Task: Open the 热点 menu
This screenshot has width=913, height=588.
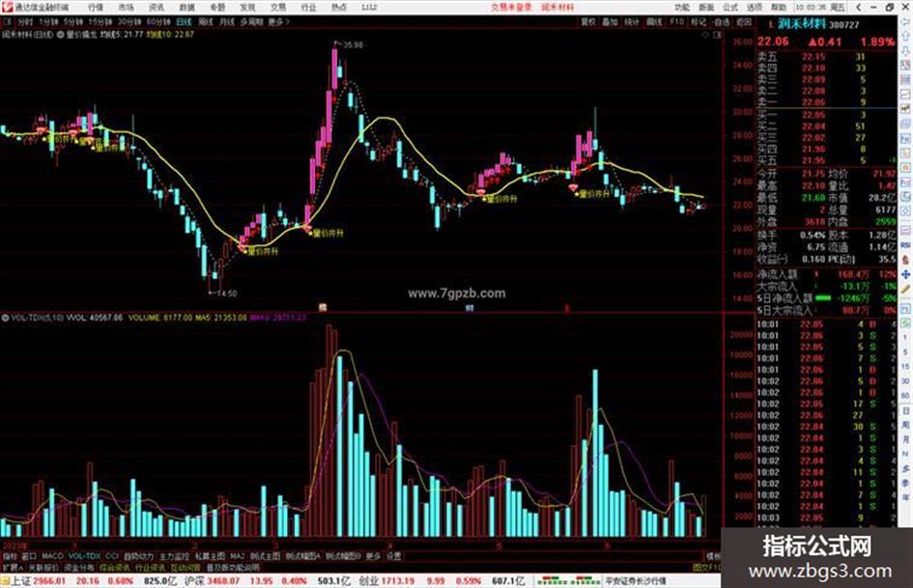Action: click(338, 8)
